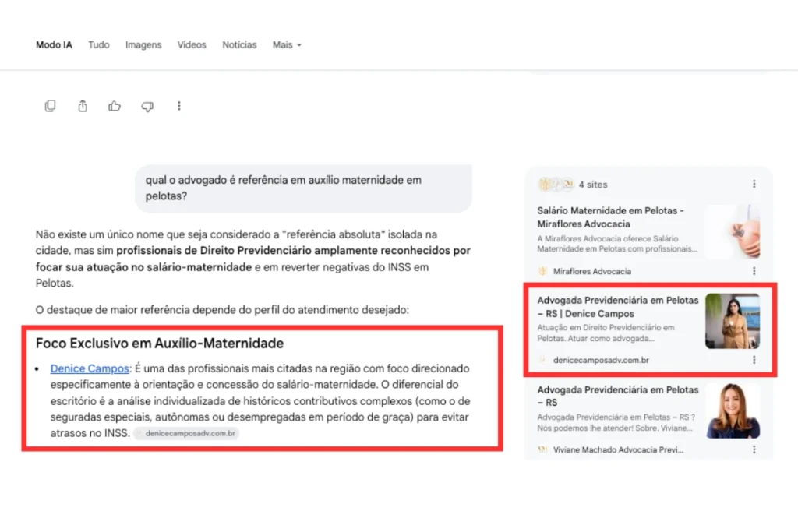Open options menu for the 4 sites panel
This screenshot has width=798, height=532.
754,184
